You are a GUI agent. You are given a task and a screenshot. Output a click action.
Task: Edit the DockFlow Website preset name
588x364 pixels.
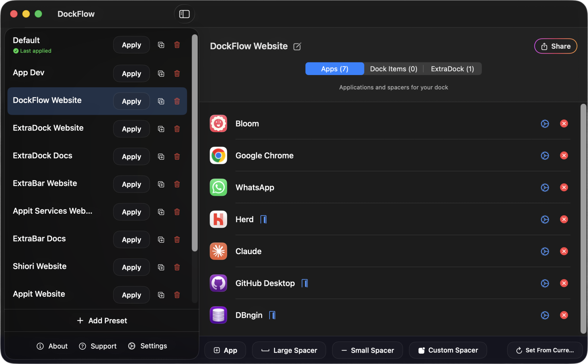297,47
